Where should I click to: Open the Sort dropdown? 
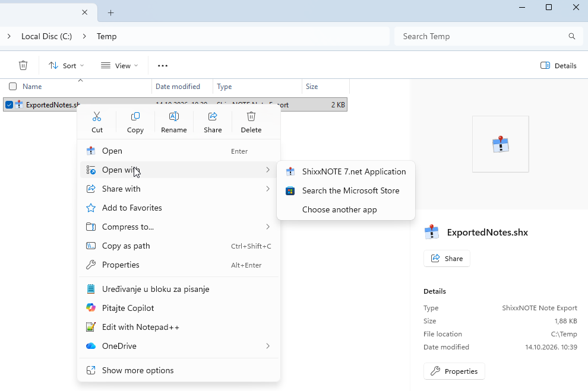tap(66, 65)
